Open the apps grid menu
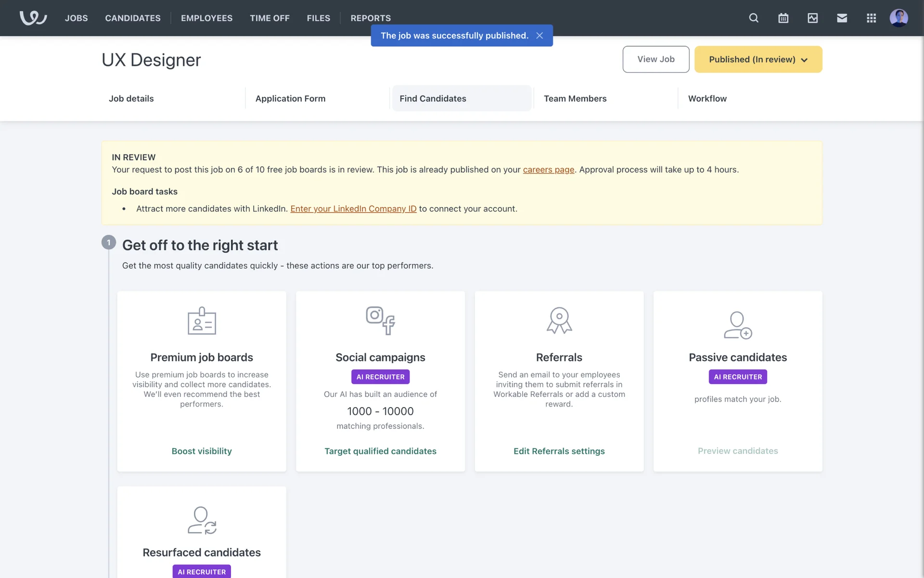The width and height of the screenshot is (924, 578). click(x=871, y=18)
